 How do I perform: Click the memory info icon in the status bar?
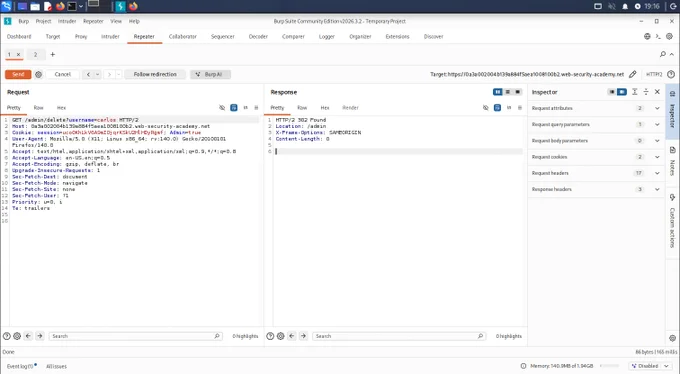tap(523, 366)
